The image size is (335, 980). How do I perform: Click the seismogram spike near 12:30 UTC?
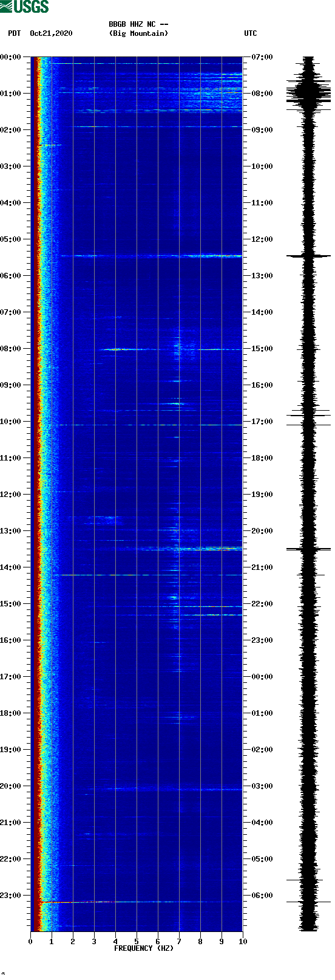[309, 256]
